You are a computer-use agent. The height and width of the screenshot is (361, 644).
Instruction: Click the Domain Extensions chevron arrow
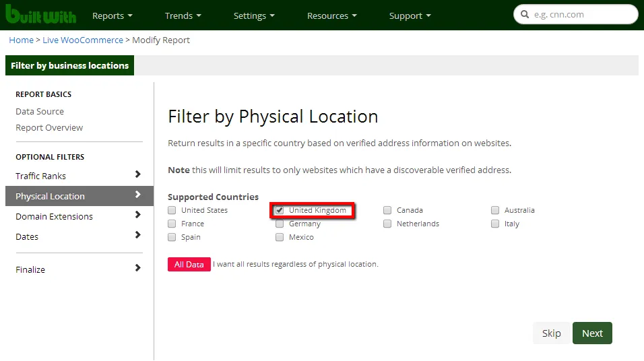point(137,216)
